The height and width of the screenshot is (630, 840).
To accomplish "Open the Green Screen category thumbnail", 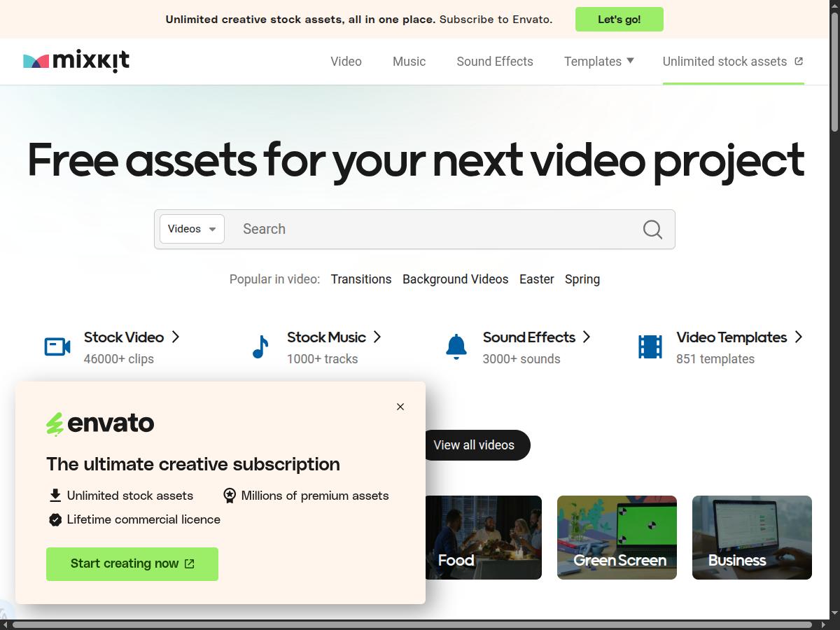I will [617, 538].
